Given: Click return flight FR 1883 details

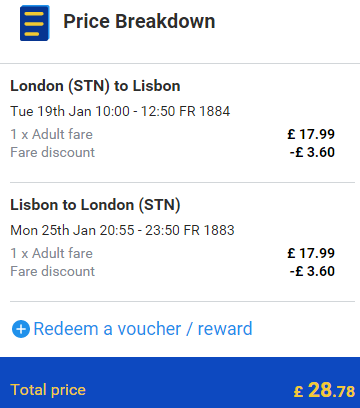Looking at the screenshot, I should click(x=122, y=230).
